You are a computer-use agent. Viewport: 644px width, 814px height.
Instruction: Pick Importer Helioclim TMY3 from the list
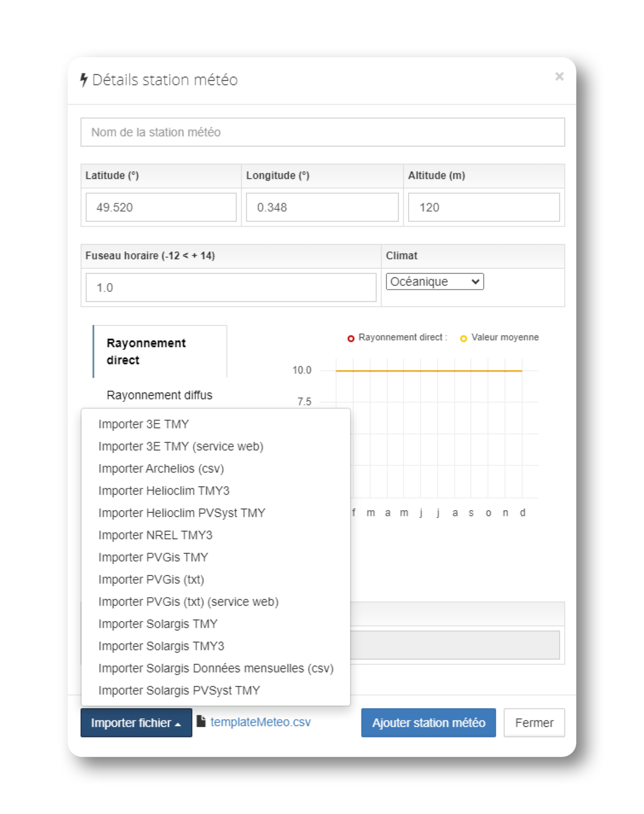164,490
